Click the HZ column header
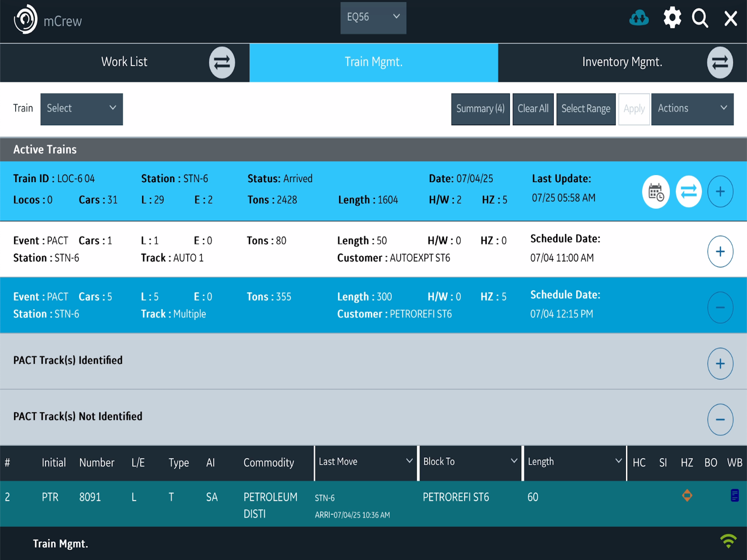 pos(687,463)
